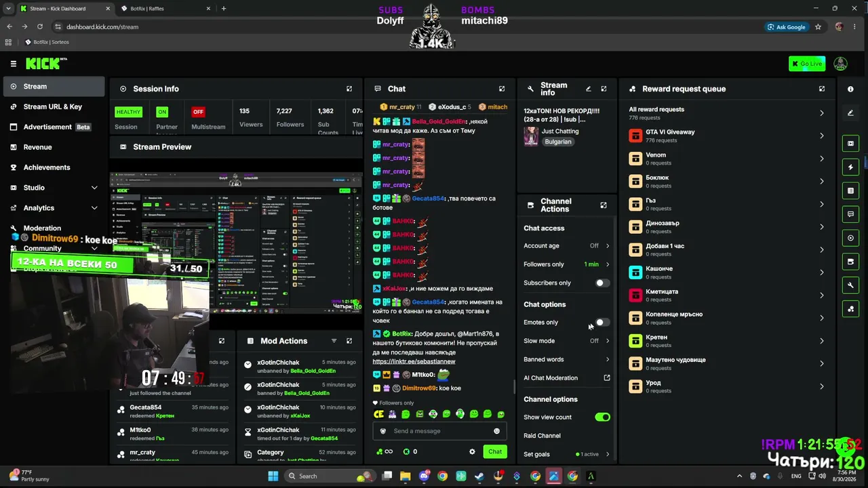The height and width of the screenshot is (488, 868).
Task: Click the pencil icon in the right sidebar
Action: pos(850,113)
